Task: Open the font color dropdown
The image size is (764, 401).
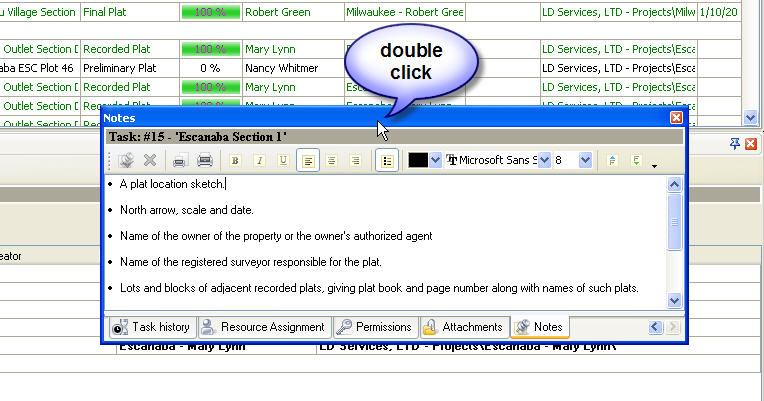Action: pos(436,160)
